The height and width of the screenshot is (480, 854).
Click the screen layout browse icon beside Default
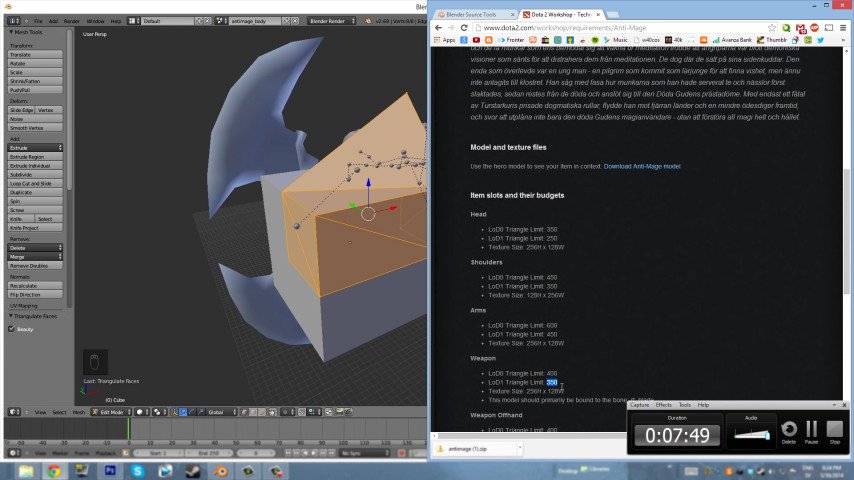coord(134,21)
